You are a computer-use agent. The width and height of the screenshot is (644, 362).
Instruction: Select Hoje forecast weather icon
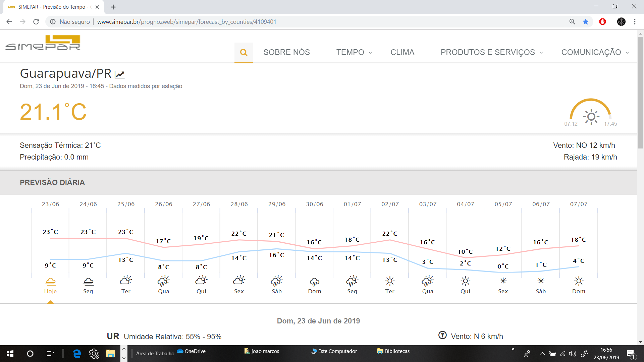point(50,281)
